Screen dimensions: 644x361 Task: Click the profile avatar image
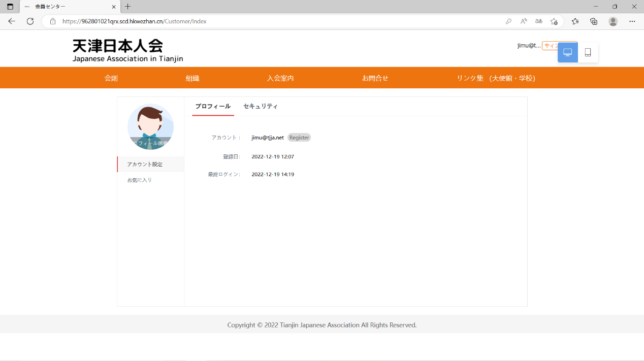(x=150, y=126)
